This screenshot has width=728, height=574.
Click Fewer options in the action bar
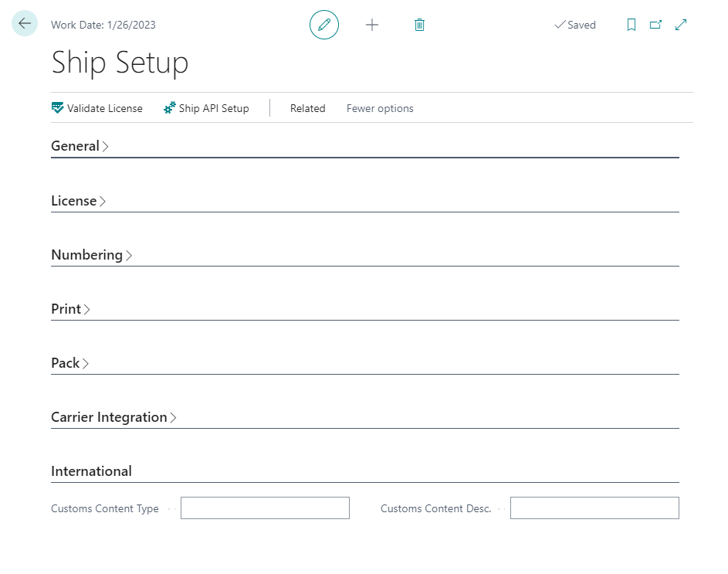(x=380, y=108)
